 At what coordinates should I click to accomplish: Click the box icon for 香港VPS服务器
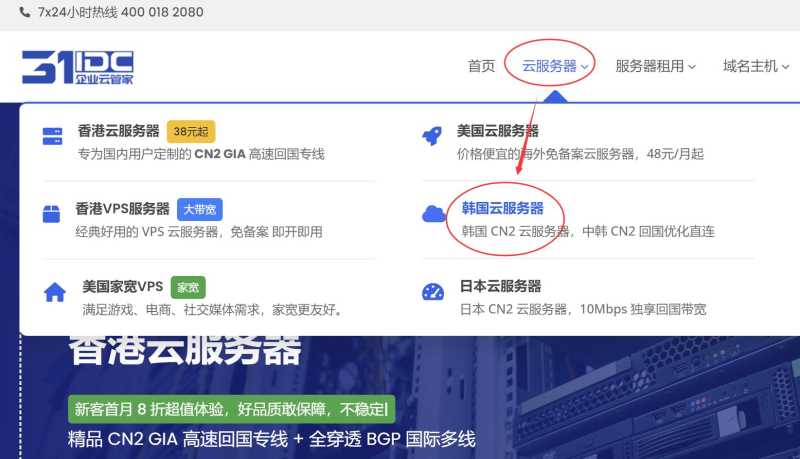(x=52, y=214)
